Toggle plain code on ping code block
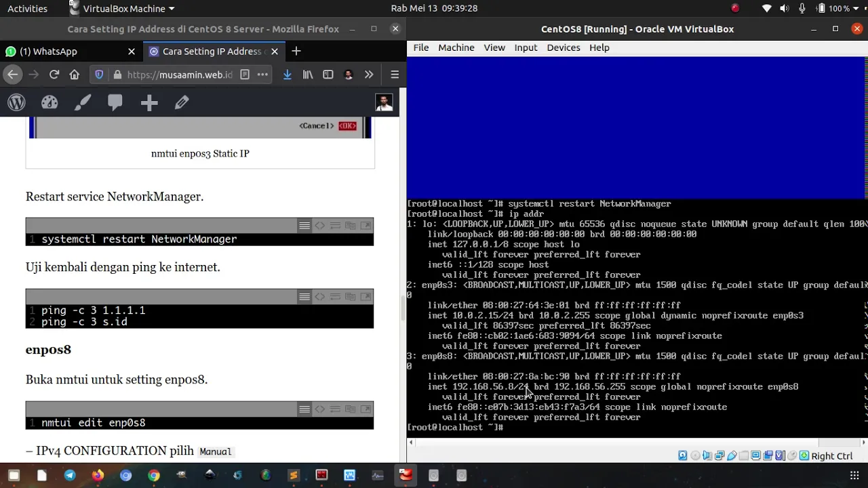Screen dimensions: 868x488 point(320,297)
